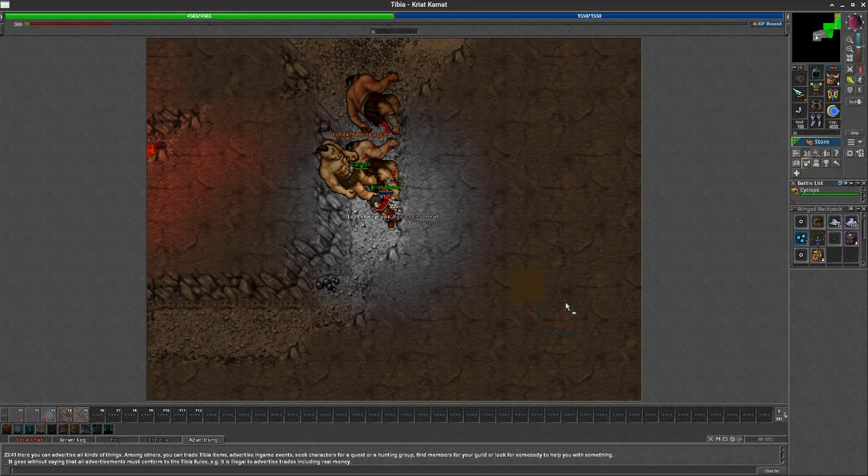Screen dimensions: 868x476
Task: Open the Estrellas chat tab
Action: pyautogui.click(x=159, y=440)
